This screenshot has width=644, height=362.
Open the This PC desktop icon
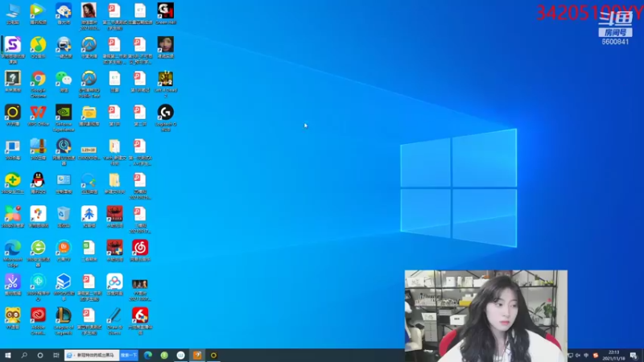[13, 14]
